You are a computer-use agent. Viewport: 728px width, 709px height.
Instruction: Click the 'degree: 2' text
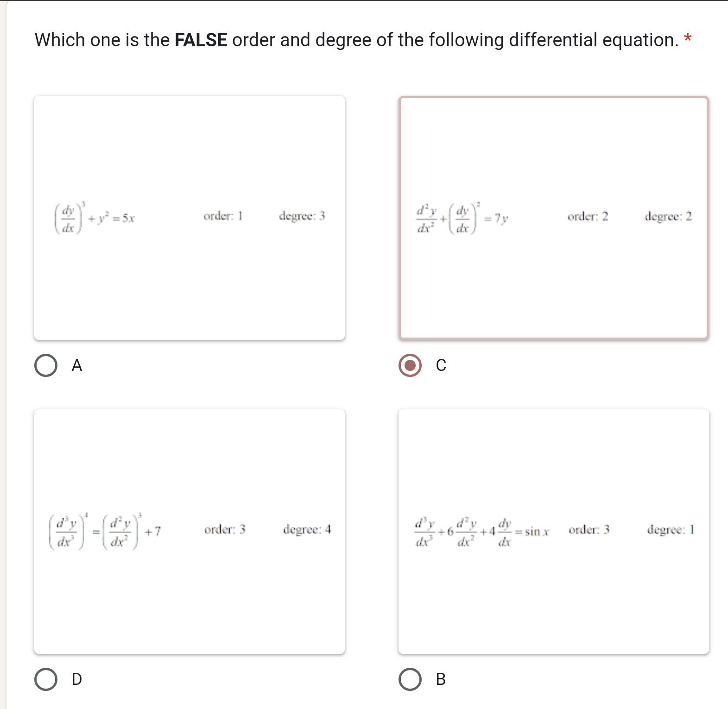tap(668, 217)
